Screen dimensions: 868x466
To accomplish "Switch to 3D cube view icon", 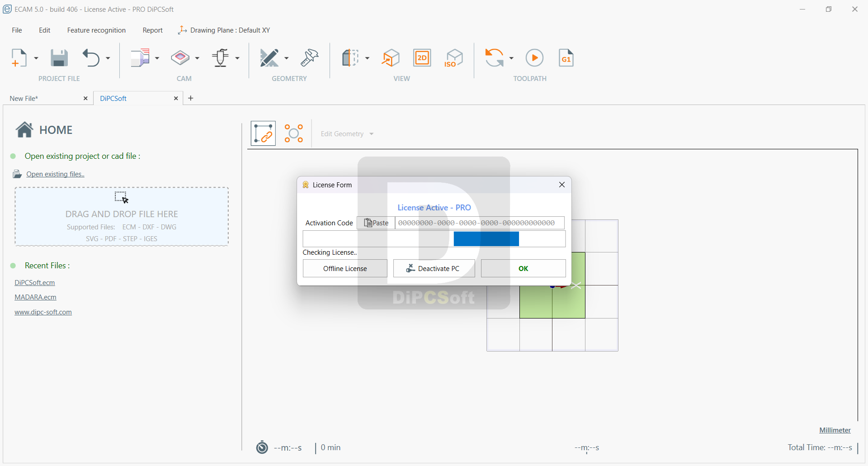I will [391, 58].
